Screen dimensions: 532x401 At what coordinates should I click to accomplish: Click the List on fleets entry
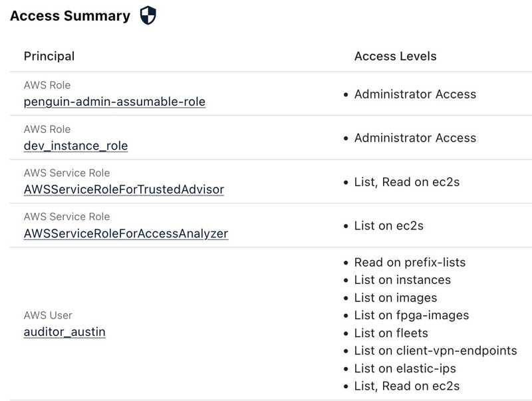point(391,333)
